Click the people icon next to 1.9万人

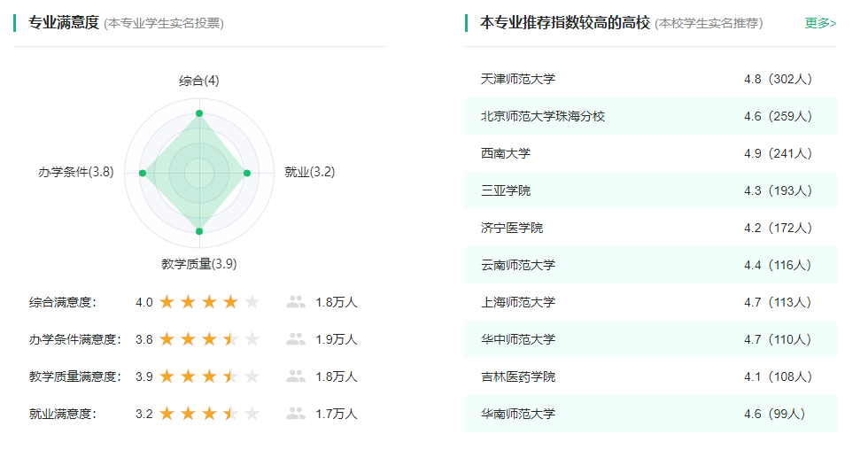(x=296, y=339)
